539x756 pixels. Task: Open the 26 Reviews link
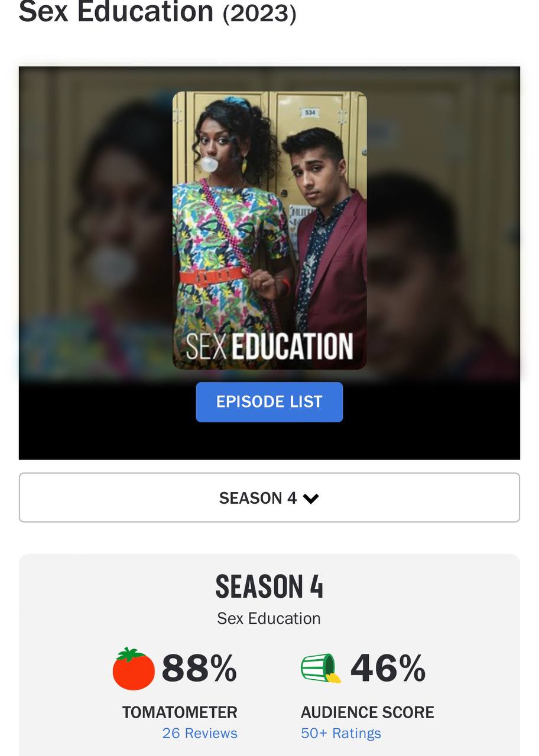200,733
